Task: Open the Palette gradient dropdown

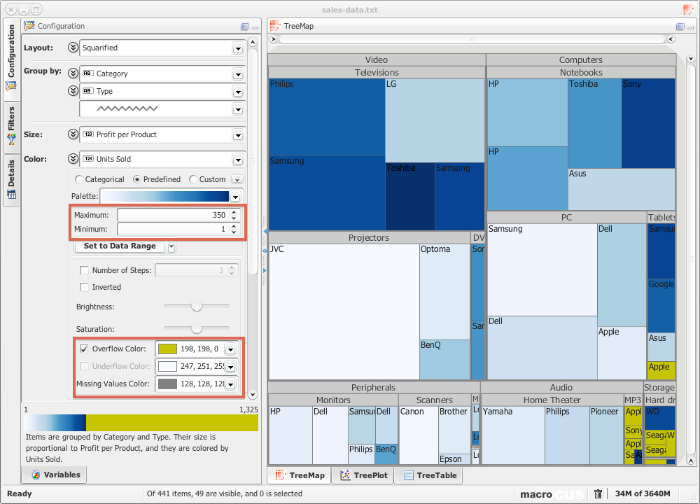Action: pyautogui.click(x=235, y=197)
